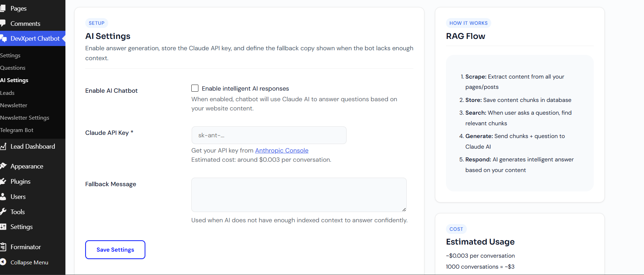
Task: Click inside the Fallback Message textarea
Action: point(299,195)
